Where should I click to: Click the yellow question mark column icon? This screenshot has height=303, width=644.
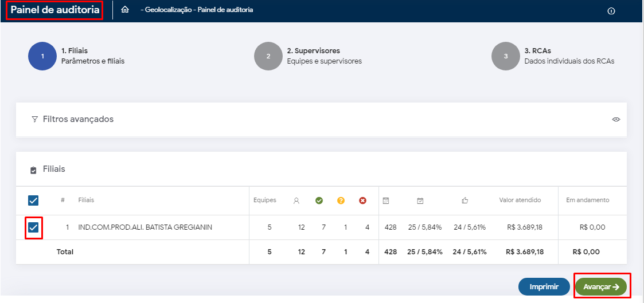341,200
